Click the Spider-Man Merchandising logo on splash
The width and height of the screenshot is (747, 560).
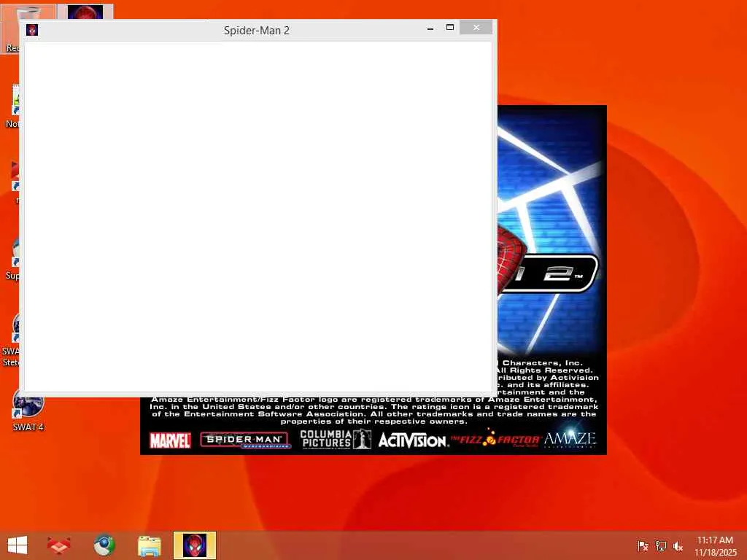(x=245, y=440)
